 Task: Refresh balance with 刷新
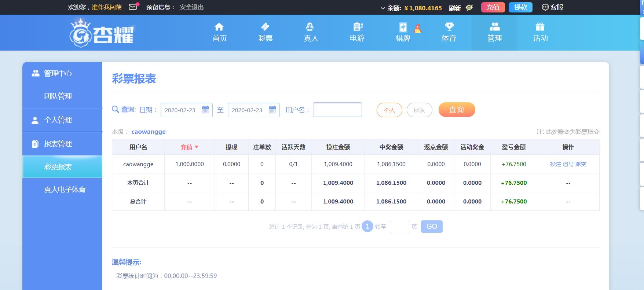(455, 8)
